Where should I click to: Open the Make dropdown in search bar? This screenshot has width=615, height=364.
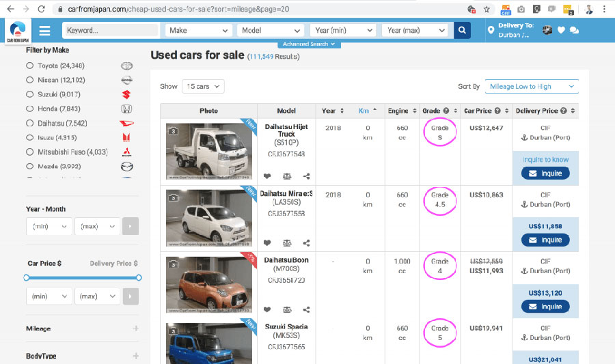point(199,30)
